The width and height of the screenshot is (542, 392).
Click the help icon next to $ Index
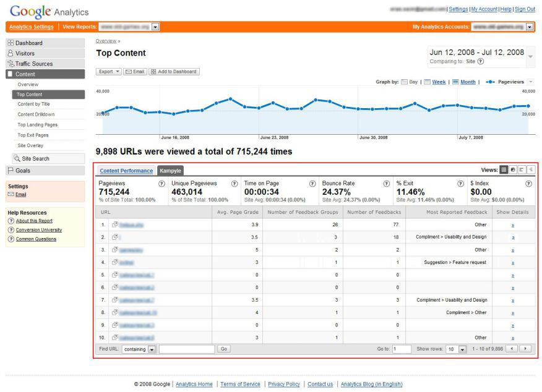click(528, 184)
